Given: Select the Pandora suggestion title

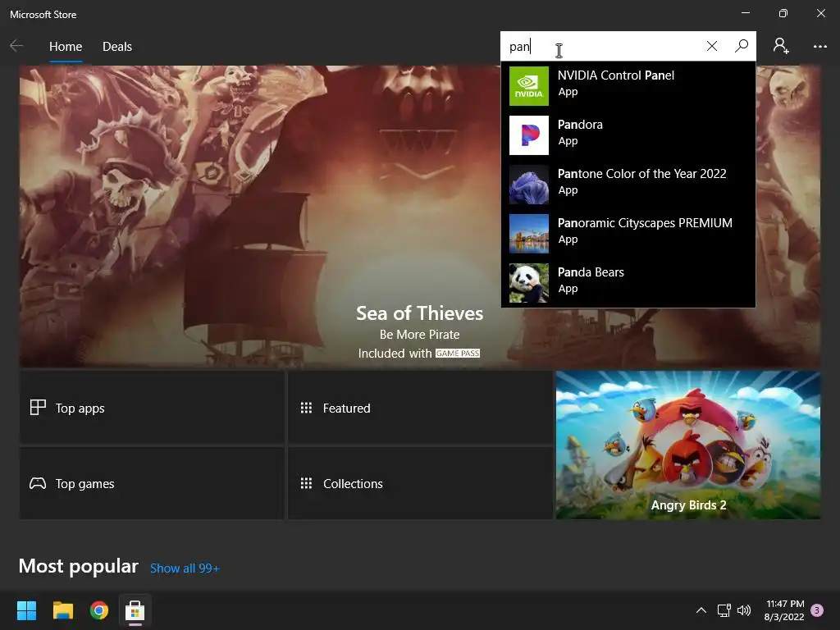Looking at the screenshot, I should [x=580, y=125].
